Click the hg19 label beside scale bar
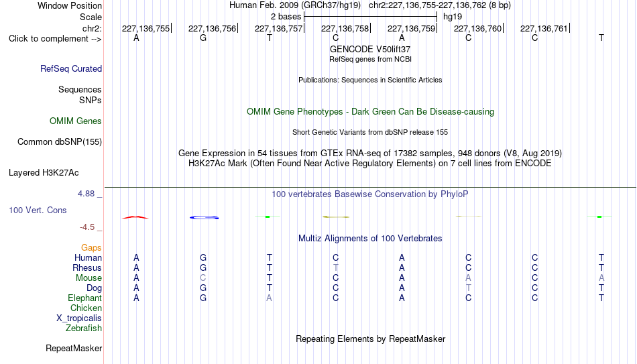 [x=453, y=17]
